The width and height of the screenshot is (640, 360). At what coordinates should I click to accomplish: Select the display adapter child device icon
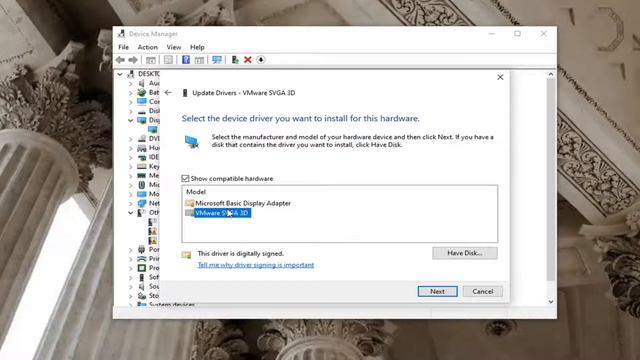(x=153, y=129)
